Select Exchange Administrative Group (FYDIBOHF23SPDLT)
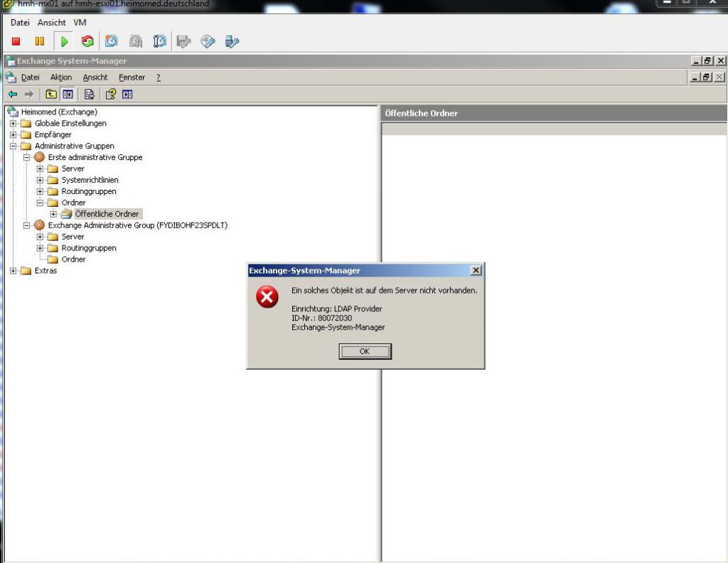The width and height of the screenshot is (728, 563). 138,225
